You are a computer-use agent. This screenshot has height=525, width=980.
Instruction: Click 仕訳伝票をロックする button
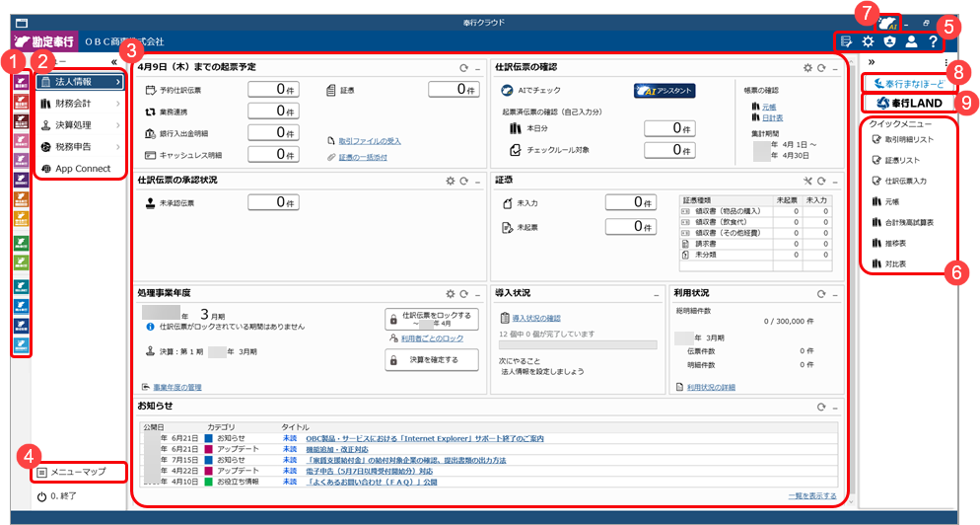tap(432, 319)
